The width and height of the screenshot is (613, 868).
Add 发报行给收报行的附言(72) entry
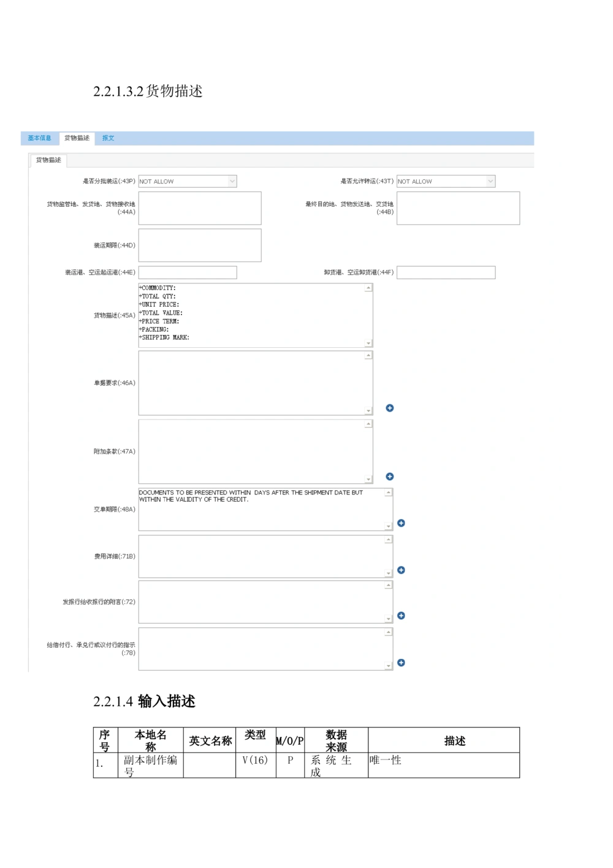coord(402,615)
